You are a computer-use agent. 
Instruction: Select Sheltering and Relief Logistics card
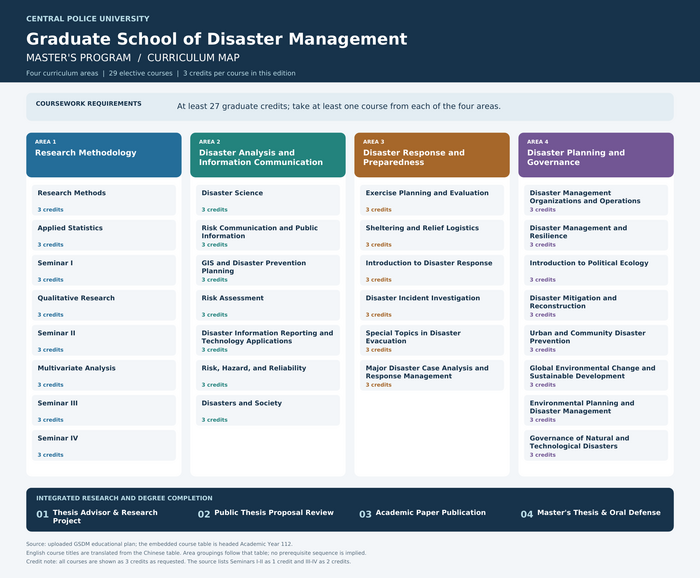[432, 235]
